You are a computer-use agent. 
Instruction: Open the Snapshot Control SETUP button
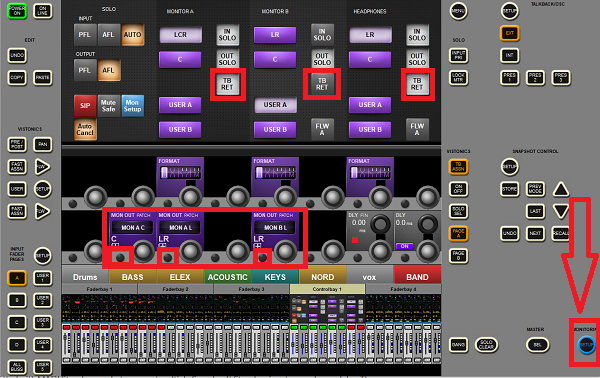click(x=509, y=167)
